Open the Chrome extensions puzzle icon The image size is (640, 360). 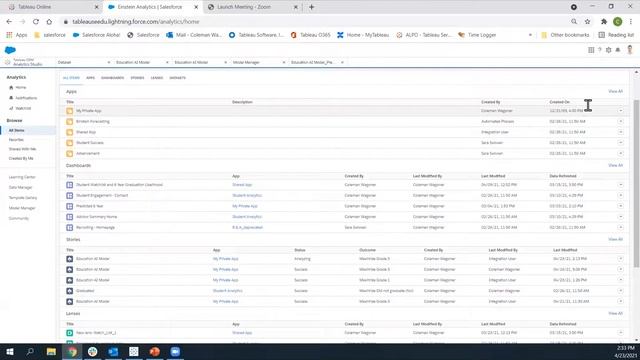[604, 22]
